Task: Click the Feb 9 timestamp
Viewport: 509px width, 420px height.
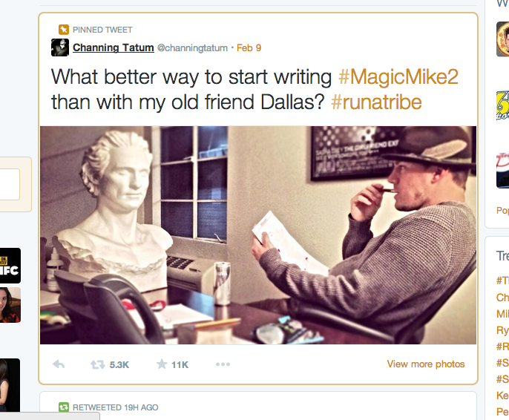Action: tap(249, 48)
